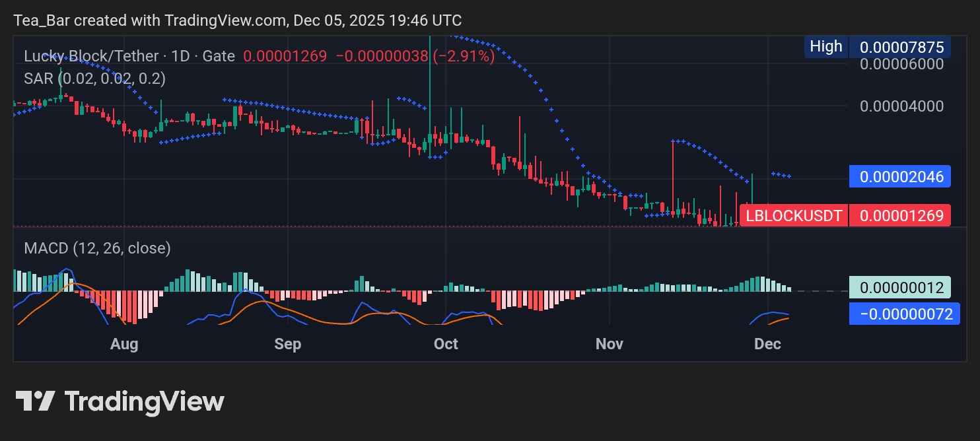Click the −0.00000038 (−2.91%) change value
Image resolution: width=980 pixels, height=441 pixels.
[x=415, y=56]
